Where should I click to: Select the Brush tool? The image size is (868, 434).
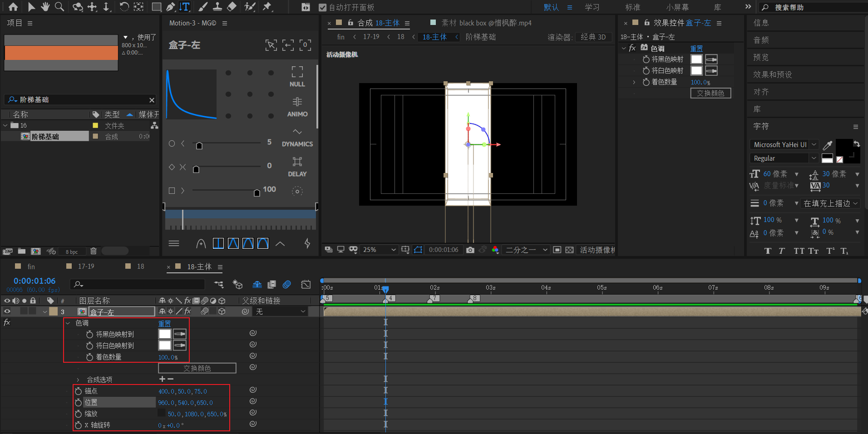point(203,7)
